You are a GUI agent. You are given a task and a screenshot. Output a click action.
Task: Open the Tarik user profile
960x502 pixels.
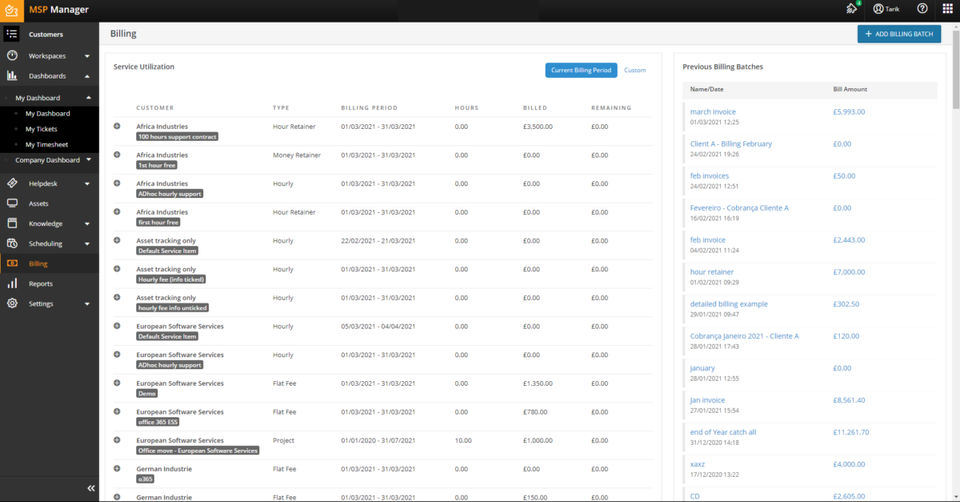(x=886, y=9)
